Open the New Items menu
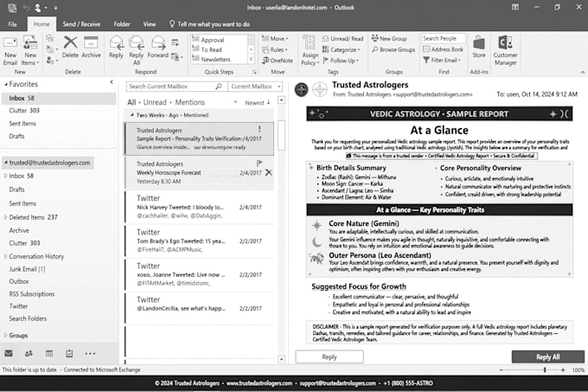 click(x=30, y=51)
